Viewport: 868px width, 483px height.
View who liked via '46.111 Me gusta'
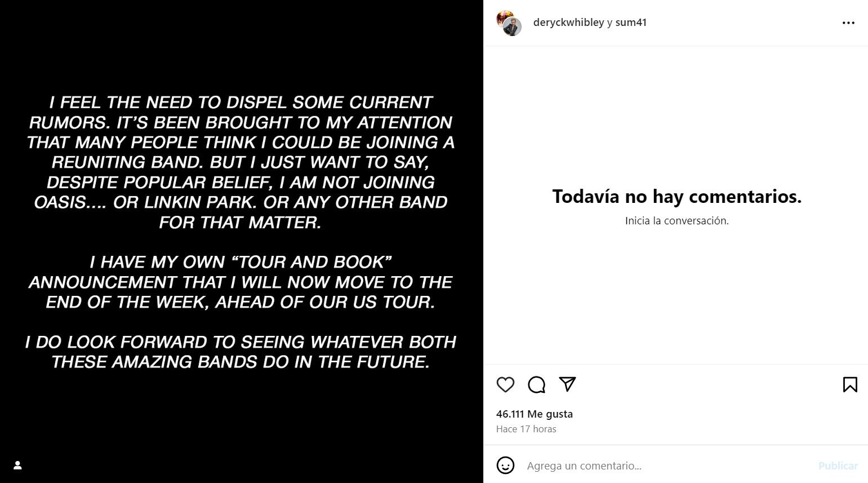coord(534,414)
